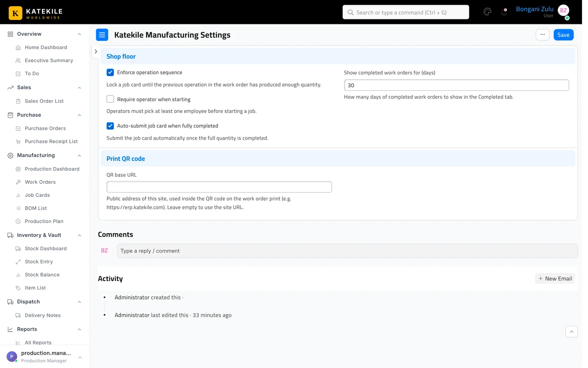Uncheck Auto-submit job card when fully completed
Screen dimensions: 588x368
(x=110, y=126)
